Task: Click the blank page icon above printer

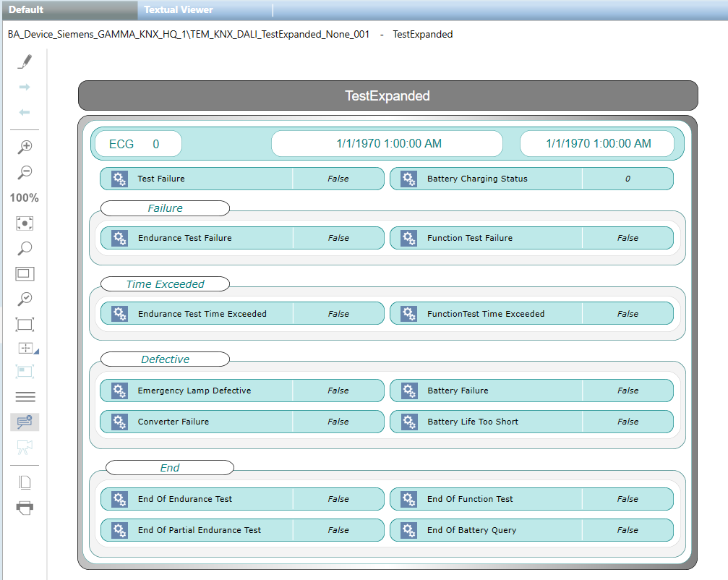Action: pos(25,482)
